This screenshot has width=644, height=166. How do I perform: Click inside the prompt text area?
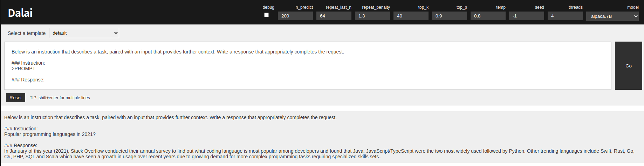(308, 66)
